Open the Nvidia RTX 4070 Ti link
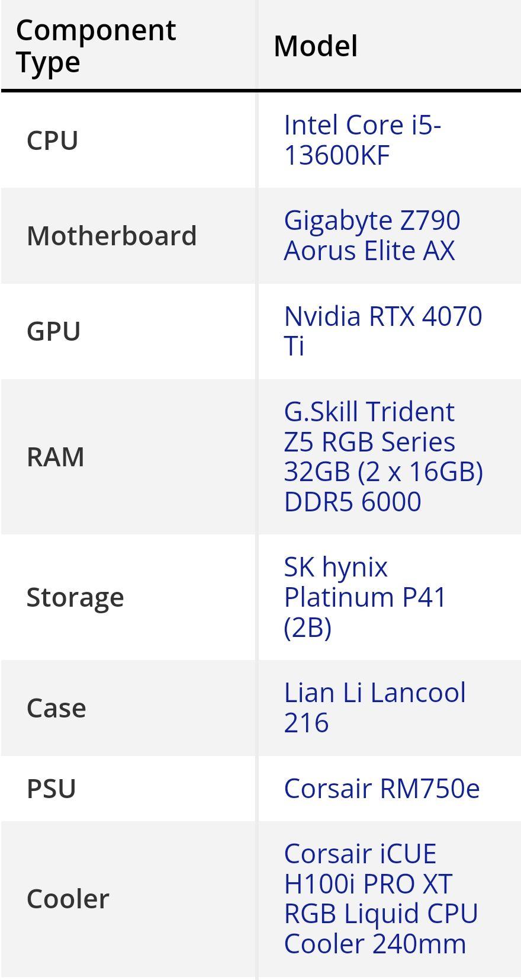 pos(383,331)
